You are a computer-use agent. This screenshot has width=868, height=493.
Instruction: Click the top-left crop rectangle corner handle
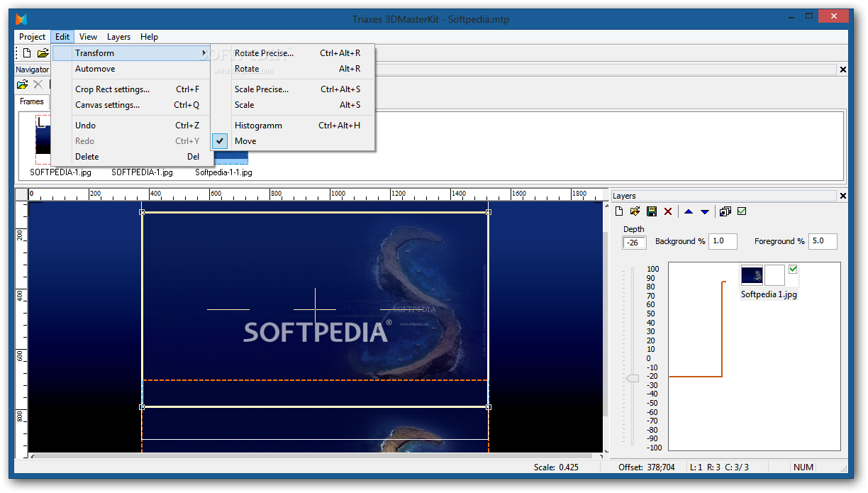click(x=142, y=212)
